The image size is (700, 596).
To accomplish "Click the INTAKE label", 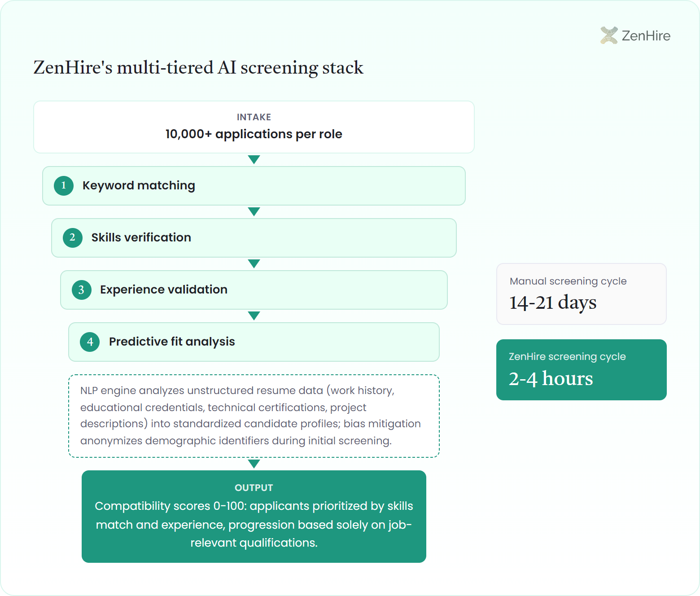I will [254, 117].
